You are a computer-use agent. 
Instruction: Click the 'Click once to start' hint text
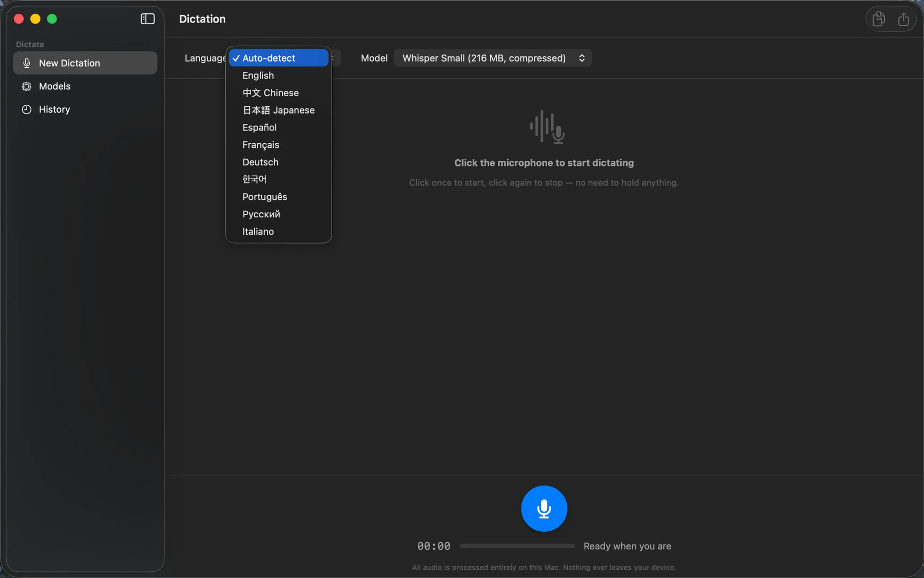pyautogui.click(x=544, y=183)
